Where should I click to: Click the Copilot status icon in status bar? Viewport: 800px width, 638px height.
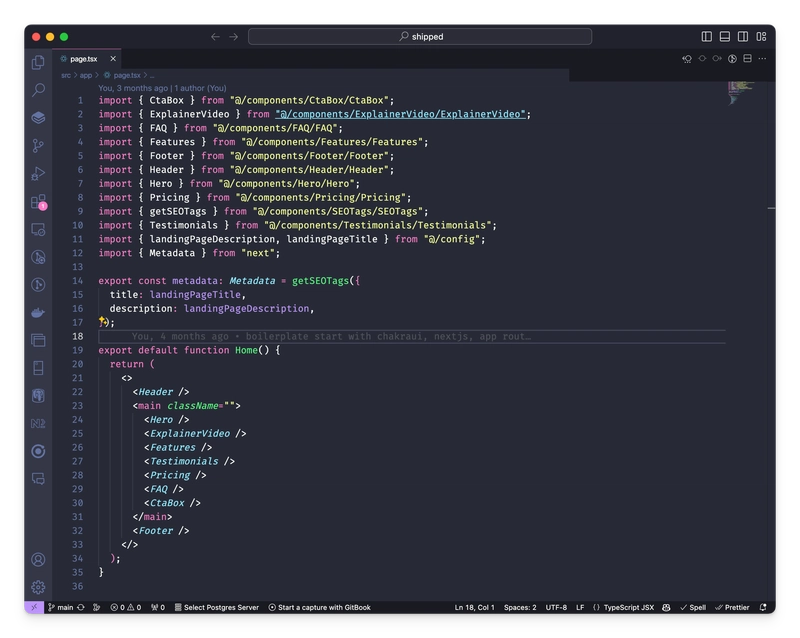[x=666, y=607]
